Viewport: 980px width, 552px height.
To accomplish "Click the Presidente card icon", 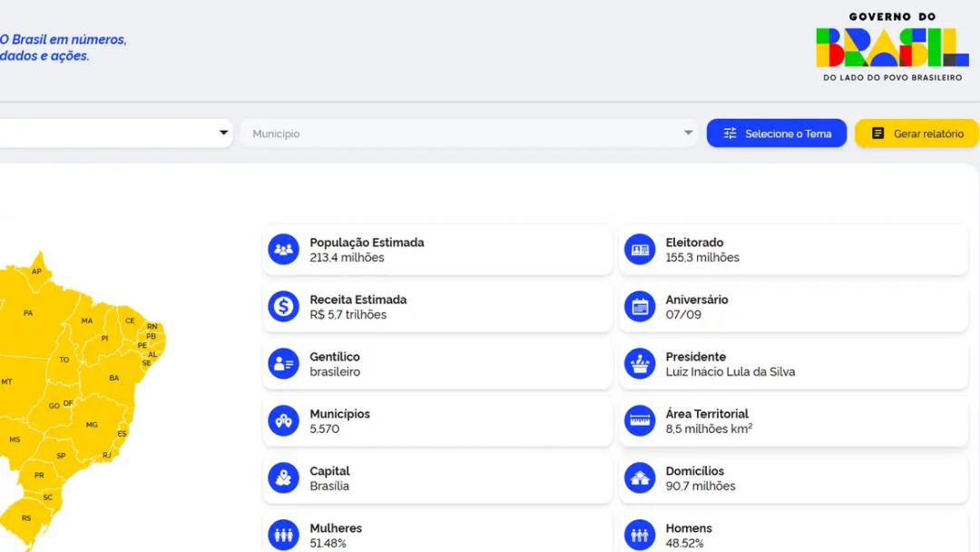I will coord(640,363).
